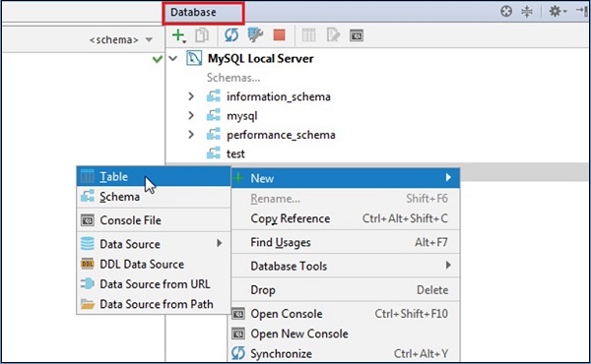
Task: Click the test schema icon
Action: coord(214,153)
